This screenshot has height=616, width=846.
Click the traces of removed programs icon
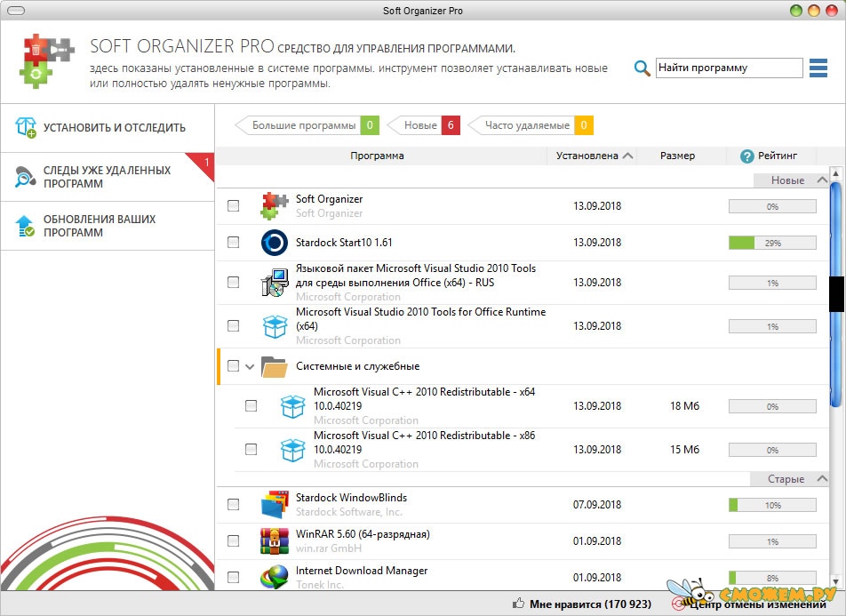coord(26,177)
